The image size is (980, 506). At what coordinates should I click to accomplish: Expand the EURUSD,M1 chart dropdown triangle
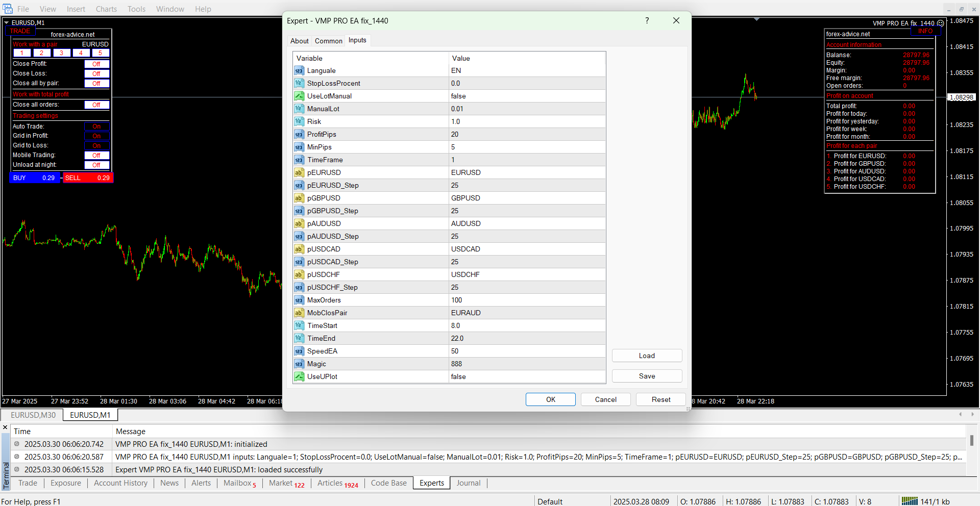(7, 23)
